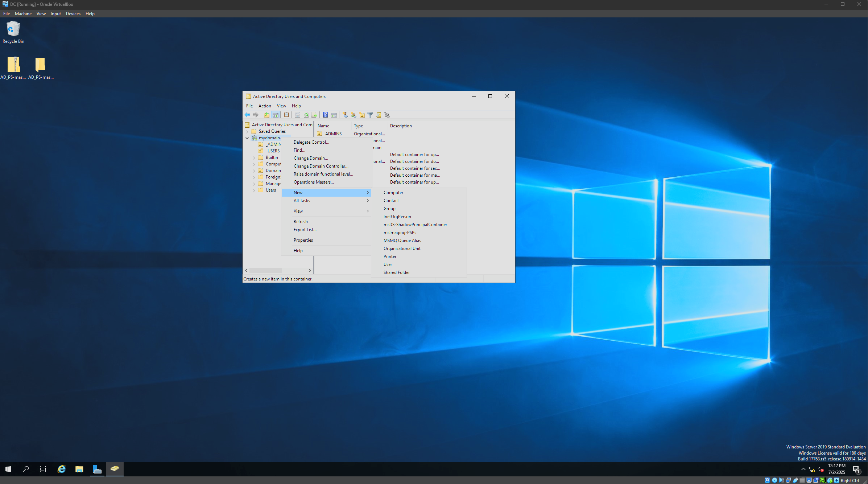Open the notification Action Center icon
Screen dimensions: 868x484
(856, 469)
